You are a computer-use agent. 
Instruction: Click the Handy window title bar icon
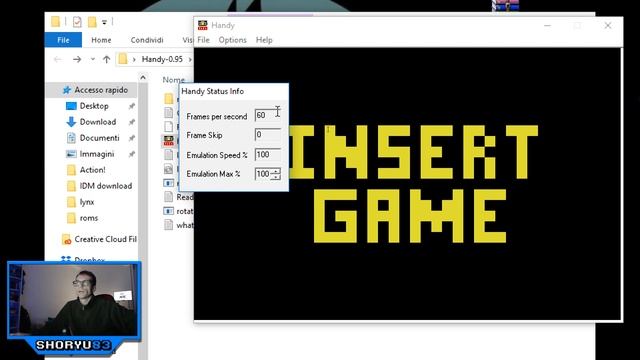[x=202, y=25]
